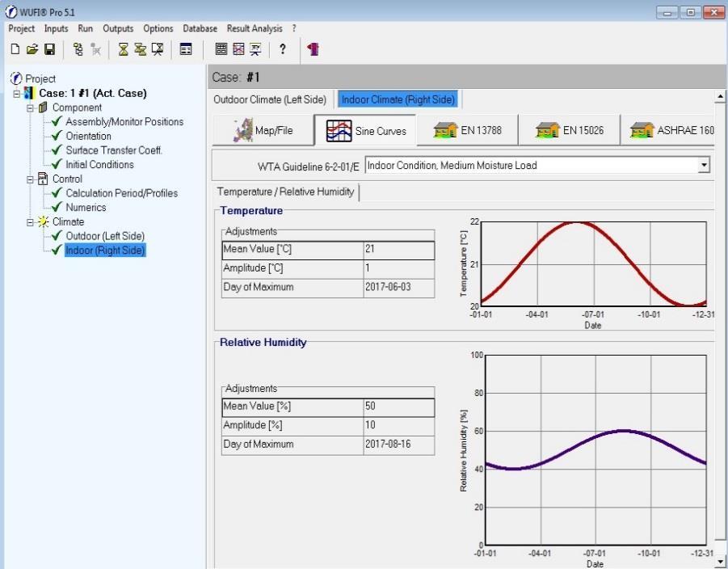
Task: Click the result graphs chart icon
Action: point(238,48)
